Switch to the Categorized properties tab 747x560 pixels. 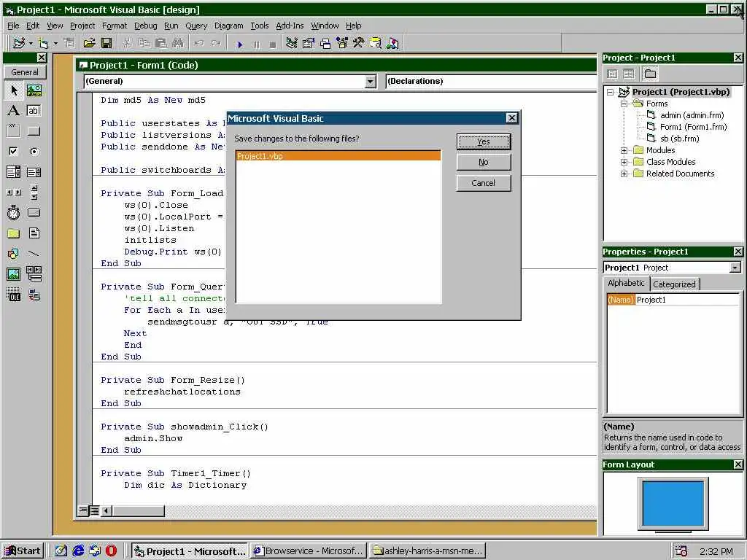coord(674,284)
